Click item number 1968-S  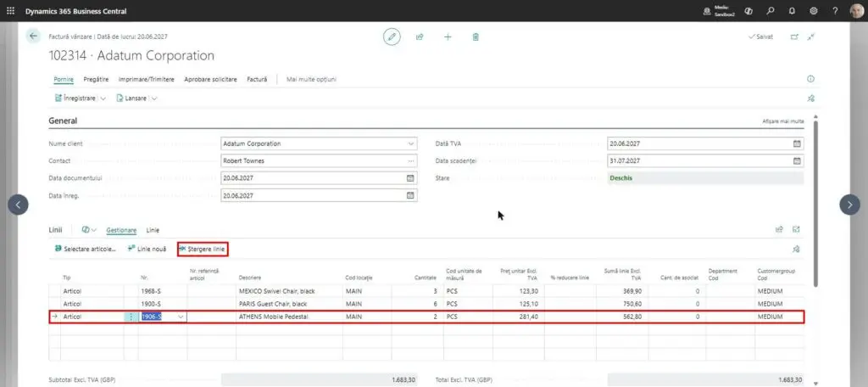[x=151, y=291]
